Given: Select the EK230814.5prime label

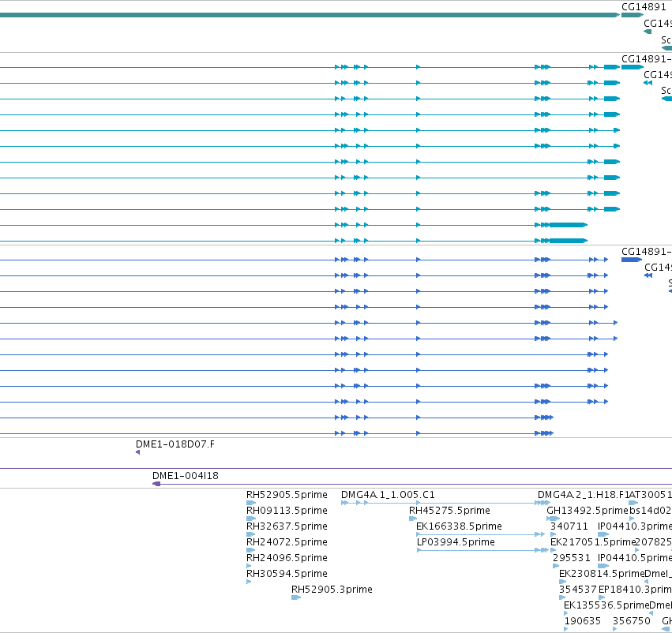Looking at the screenshot, I should pos(602,574).
